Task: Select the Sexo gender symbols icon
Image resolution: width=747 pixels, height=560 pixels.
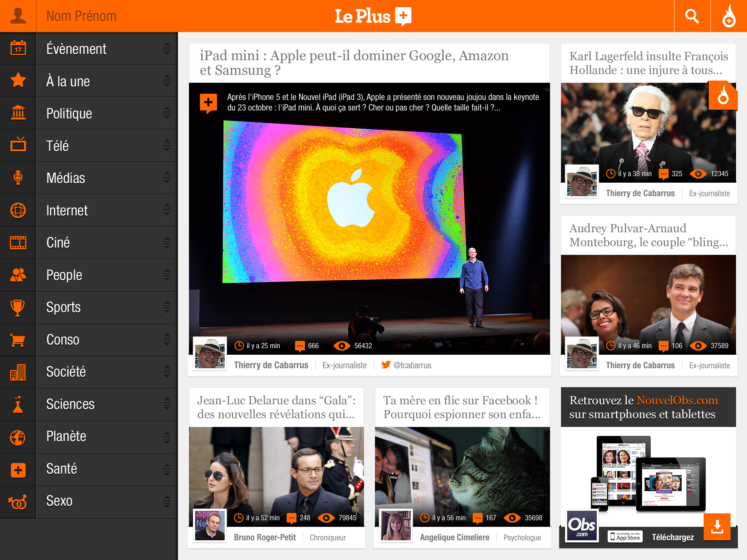Action: [18, 502]
